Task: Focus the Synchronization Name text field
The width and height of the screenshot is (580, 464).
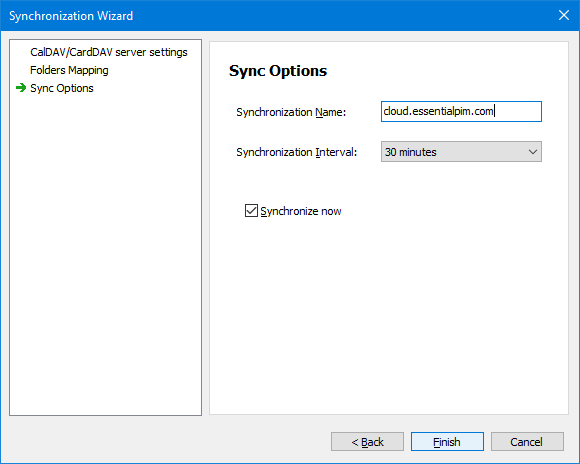Action: coord(461,111)
